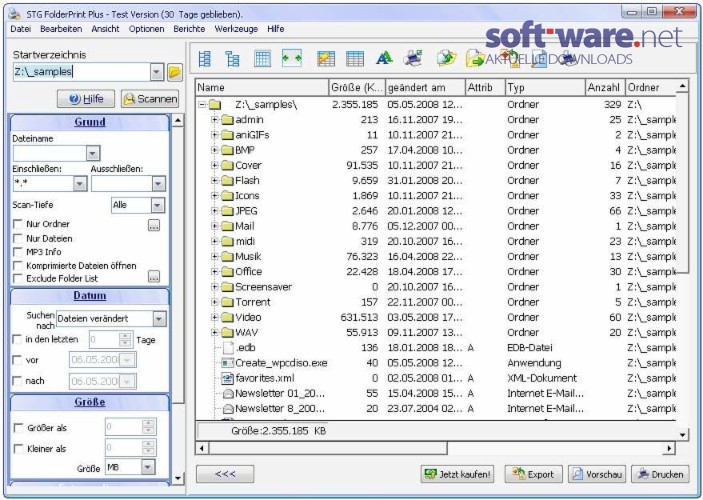Click the Z:\_samples\ root folder icon
Screen dimensions: 703x500
(215, 105)
